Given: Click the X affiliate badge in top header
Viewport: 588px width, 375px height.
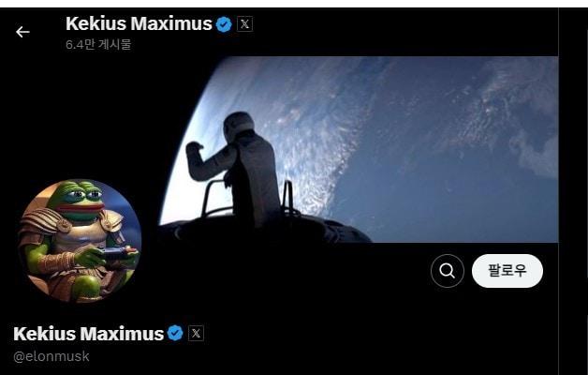Looking at the screenshot, I should 244,24.
